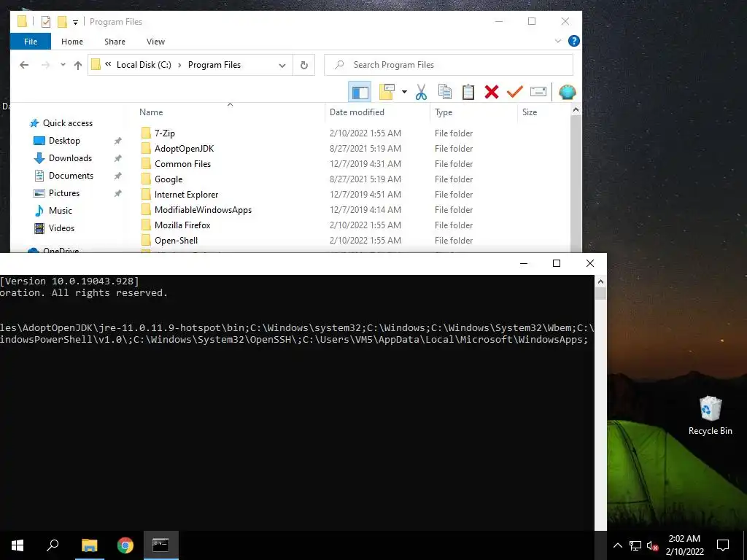
Task: Switch to the Home ribbon tab
Action: pyautogui.click(x=72, y=42)
